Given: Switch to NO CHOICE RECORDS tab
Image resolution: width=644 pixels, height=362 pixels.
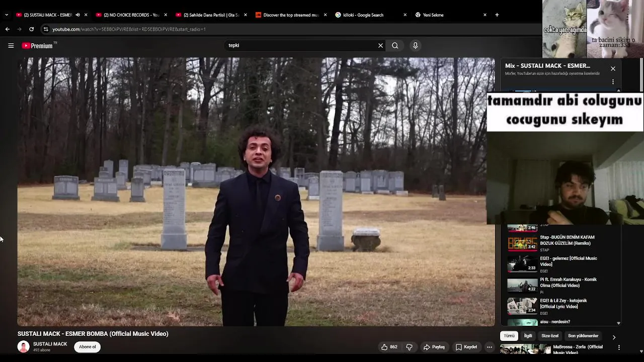Looking at the screenshot, I should 131,15.
